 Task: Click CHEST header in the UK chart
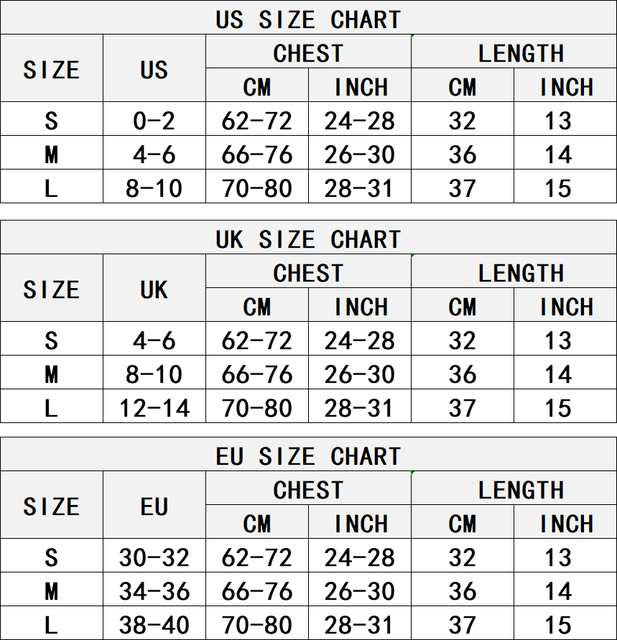pos(308,273)
